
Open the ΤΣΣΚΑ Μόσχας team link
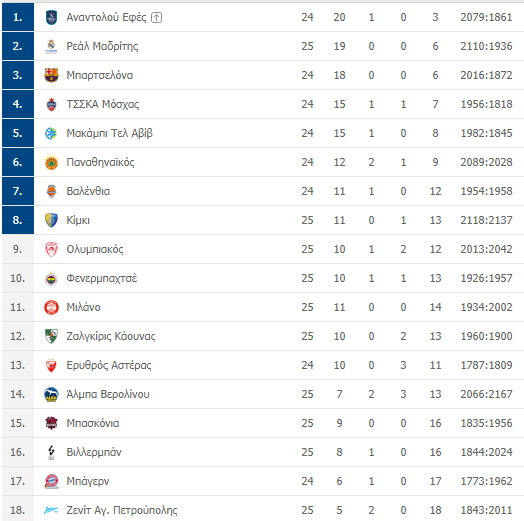tap(103, 104)
